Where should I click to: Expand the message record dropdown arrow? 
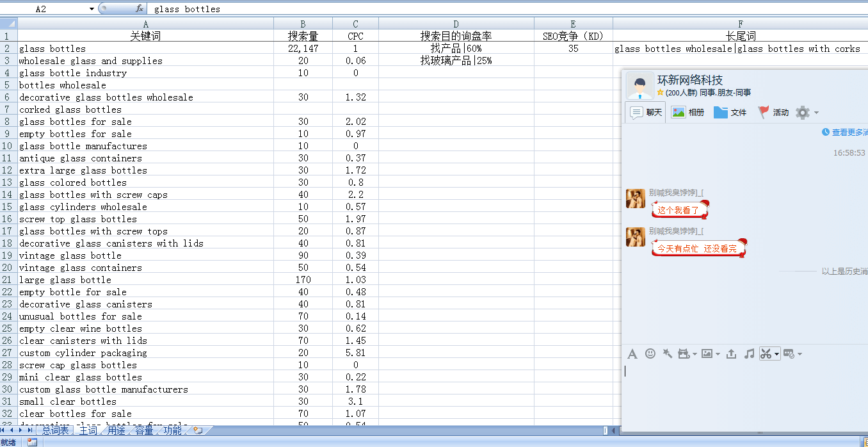coord(800,354)
